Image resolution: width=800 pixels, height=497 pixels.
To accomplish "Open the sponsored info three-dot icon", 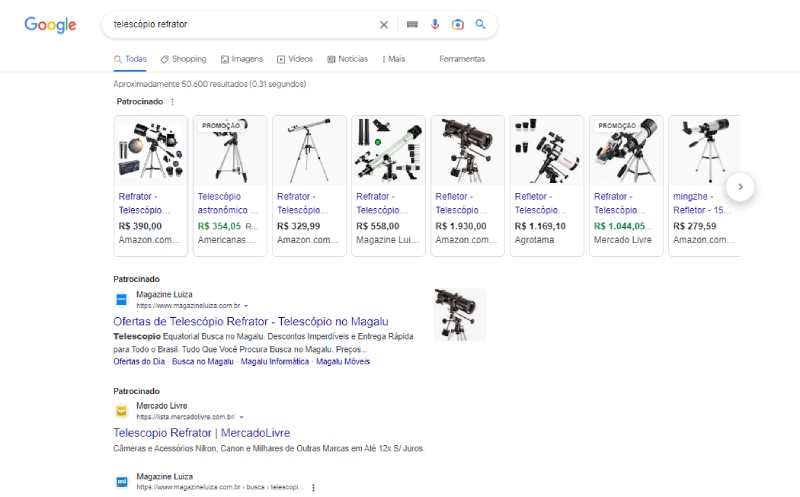I will coord(172,102).
